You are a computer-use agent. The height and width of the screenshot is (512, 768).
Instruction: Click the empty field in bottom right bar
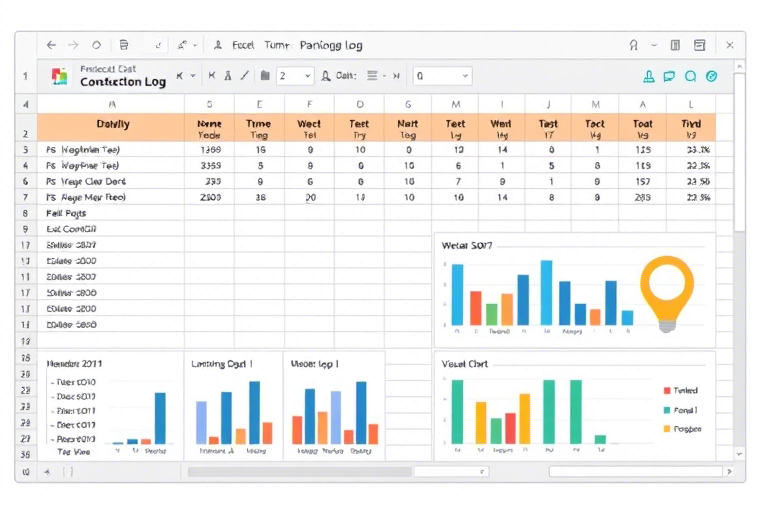(x=636, y=472)
